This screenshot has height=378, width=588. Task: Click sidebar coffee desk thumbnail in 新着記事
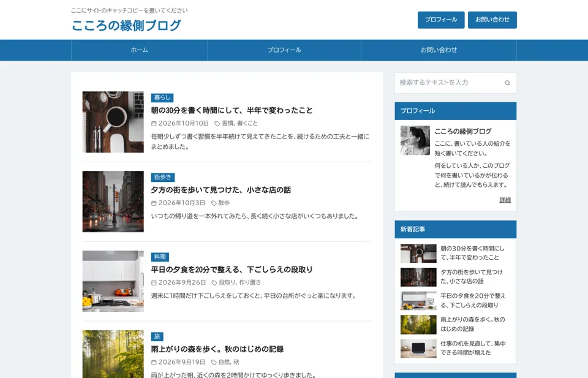coord(418,254)
